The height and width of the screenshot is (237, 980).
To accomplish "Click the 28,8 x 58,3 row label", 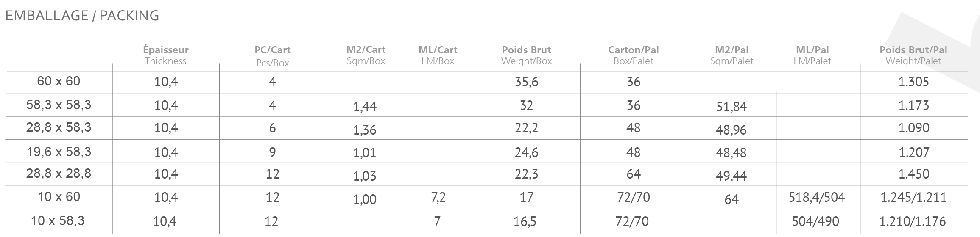I will coord(59,127).
